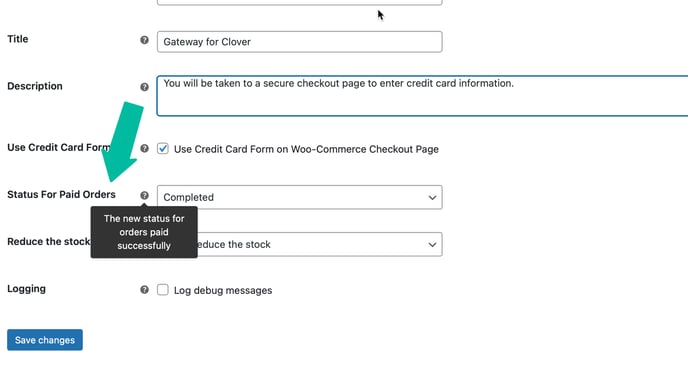Image resolution: width=688 pixels, height=388 pixels.
Task: Click the Log debug messages label text
Action: (223, 291)
